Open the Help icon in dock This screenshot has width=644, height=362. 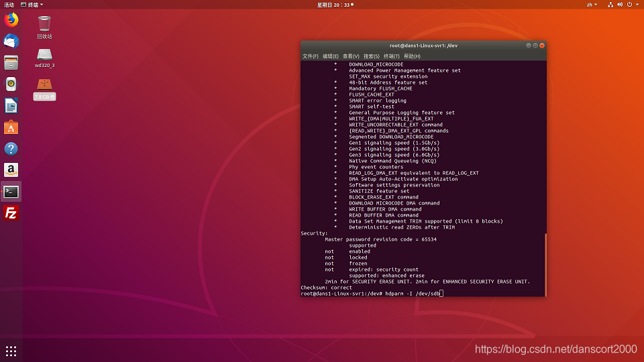coord(11,149)
